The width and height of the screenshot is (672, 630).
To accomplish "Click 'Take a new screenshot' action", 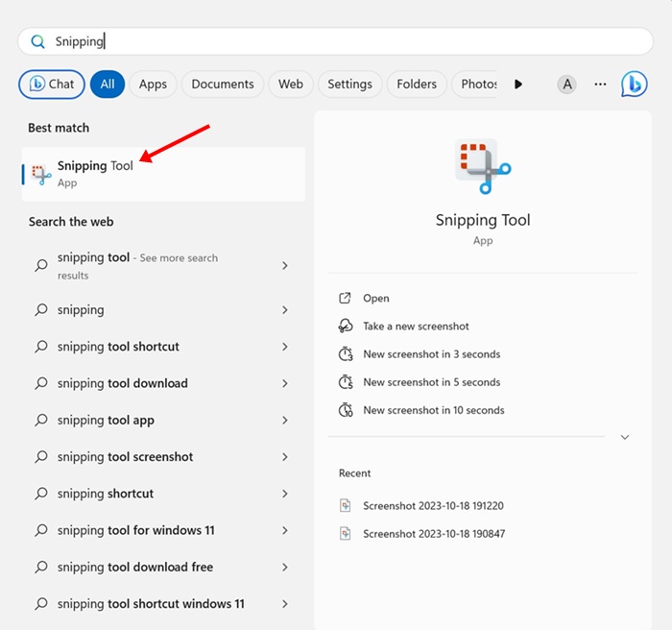I will pyautogui.click(x=416, y=327).
